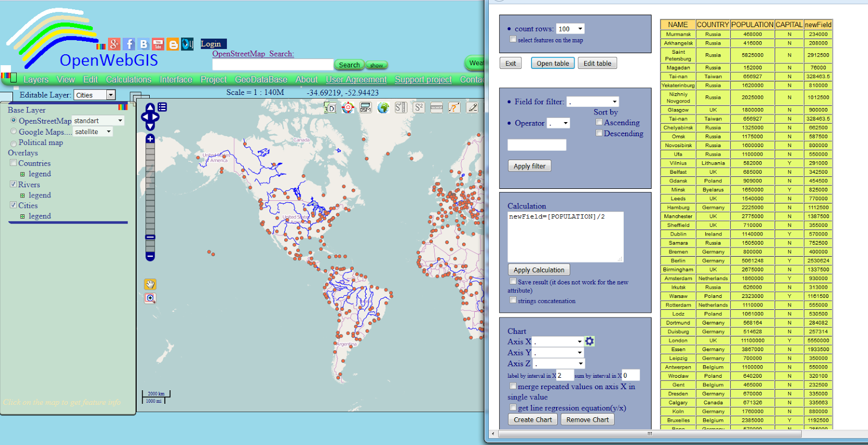Enable 'strings concatenation' checkbox

[x=513, y=300]
